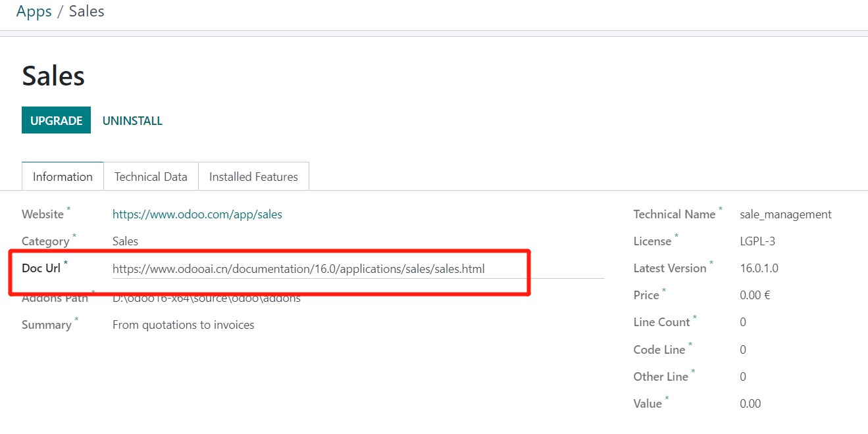
Task: Click the Addons Path field value
Action: click(206, 299)
